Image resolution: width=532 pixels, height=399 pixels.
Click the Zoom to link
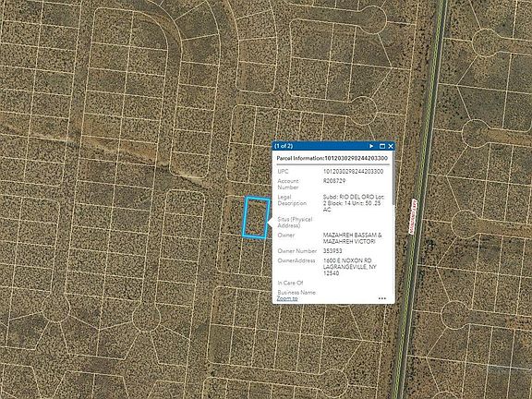pos(287,298)
